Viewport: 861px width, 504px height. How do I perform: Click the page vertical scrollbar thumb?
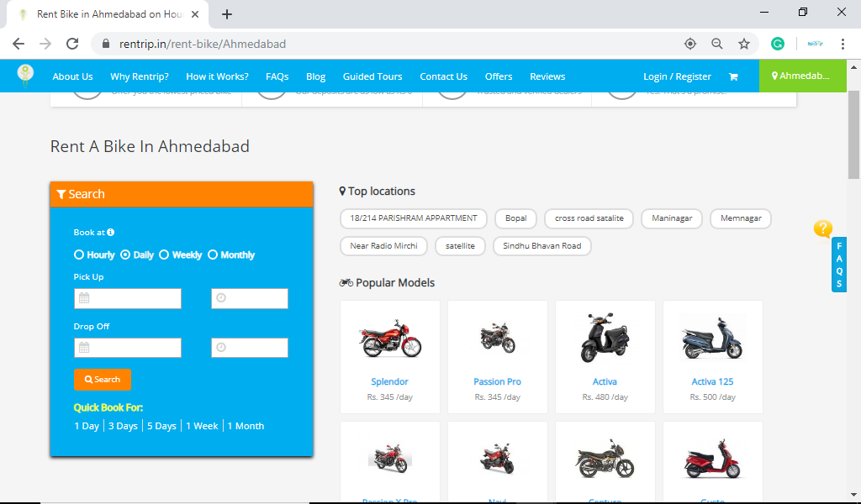[x=853, y=135]
